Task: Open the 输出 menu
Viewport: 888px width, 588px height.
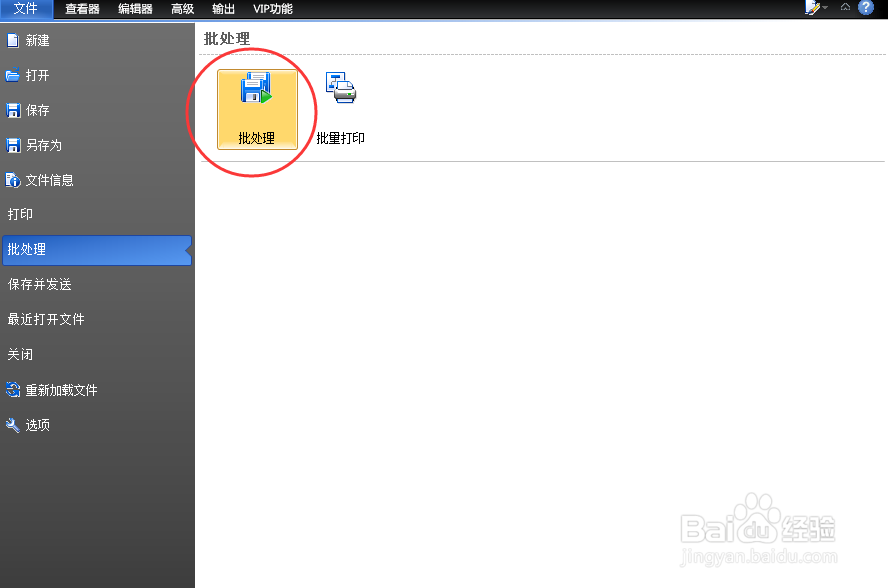Action: pos(223,9)
